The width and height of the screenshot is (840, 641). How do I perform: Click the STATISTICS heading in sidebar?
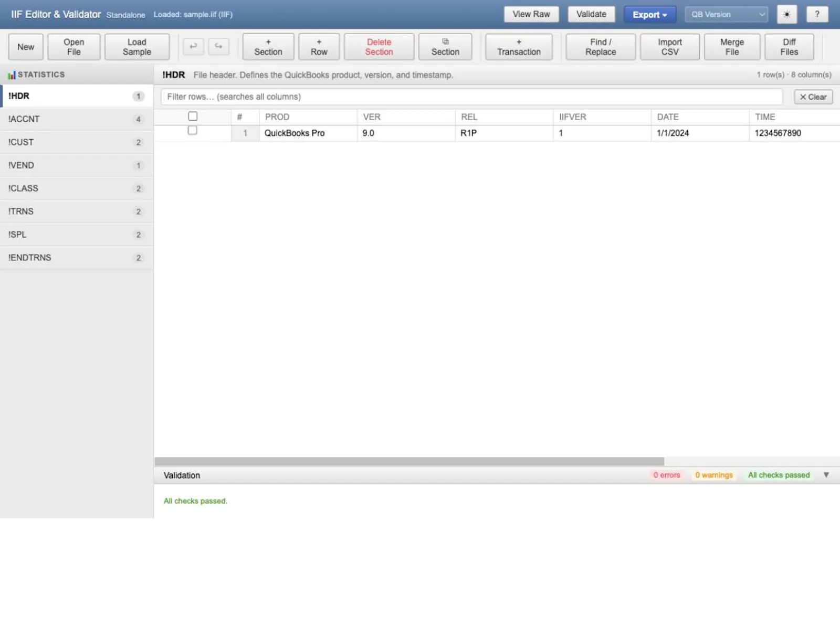[41, 75]
